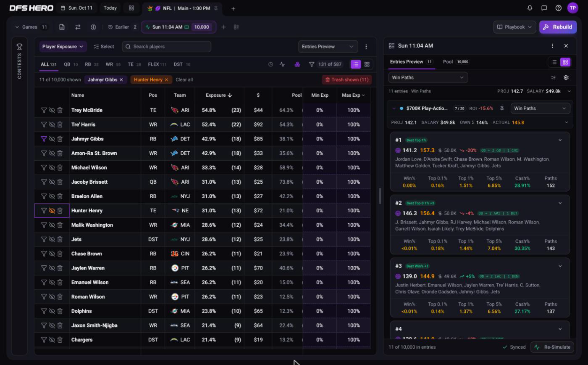This screenshot has height=365, width=588.
Task: Click the Clear all link
Action: click(x=184, y=79)
